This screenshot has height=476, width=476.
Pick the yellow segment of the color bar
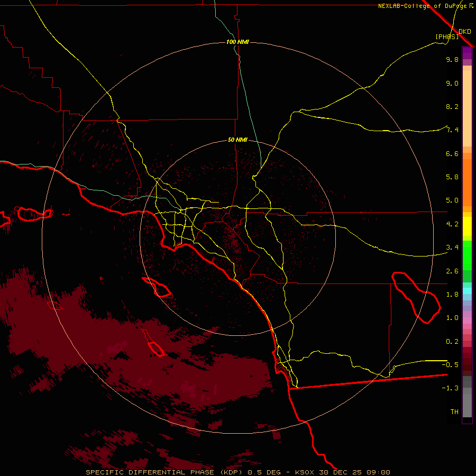pyautogui.click(x=467, y=226)
